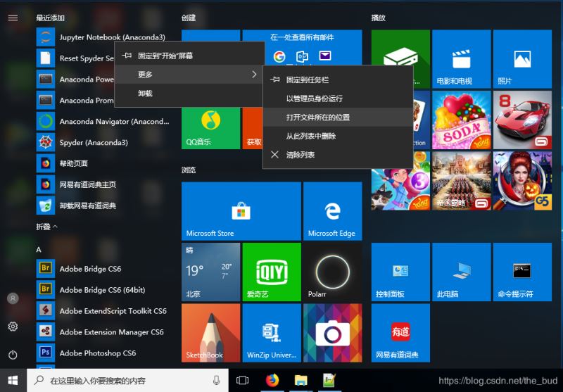Select 固定到"开始"屏幕 in context menu
Image resolution: width=563 pixels, height=392 pixels.
[x=189, y=56]
